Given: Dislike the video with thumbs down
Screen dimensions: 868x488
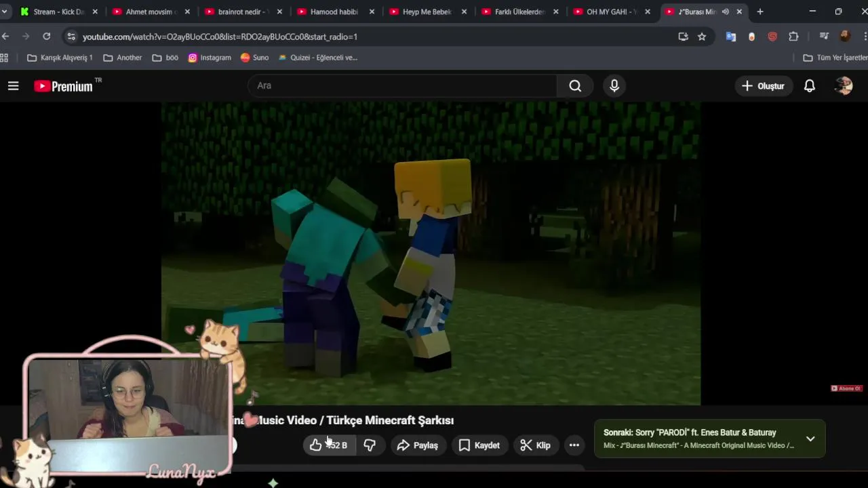Looking at the screenshot, I should tap(370, 445).
